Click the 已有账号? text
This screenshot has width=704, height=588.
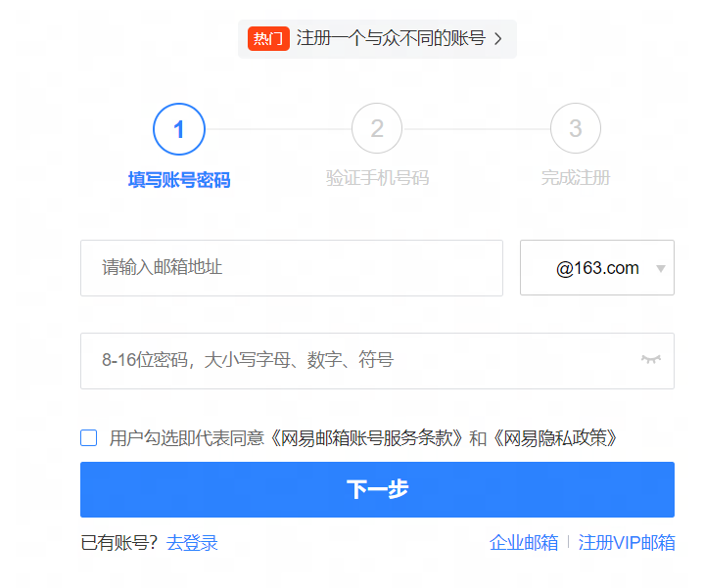118,543
